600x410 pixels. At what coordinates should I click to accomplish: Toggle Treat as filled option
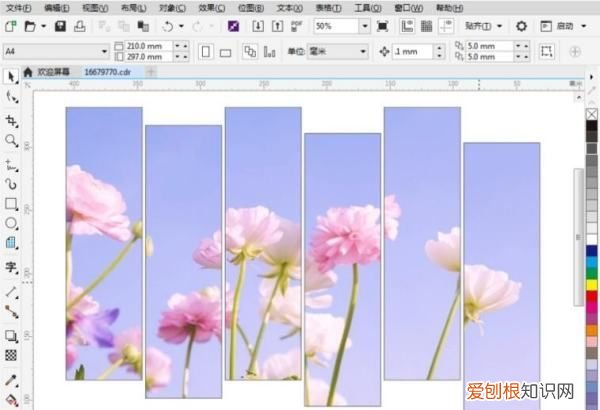click(x=546, y=51)
